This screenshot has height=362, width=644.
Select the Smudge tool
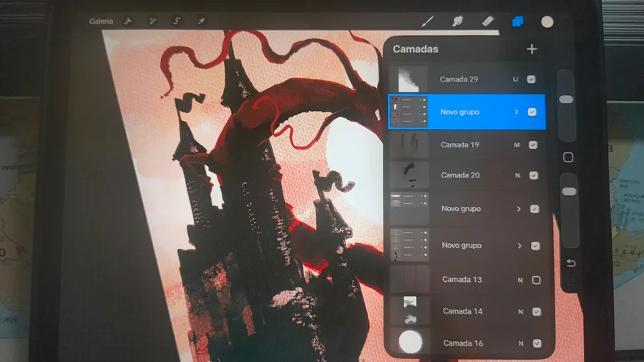(x=457, y=21)
